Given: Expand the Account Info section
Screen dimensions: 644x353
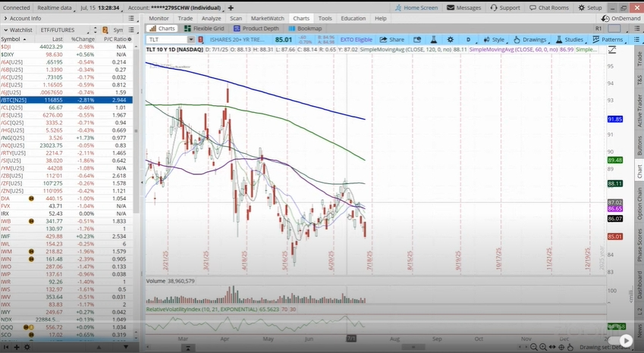Looking at the screenshot, I should point(6,18).
